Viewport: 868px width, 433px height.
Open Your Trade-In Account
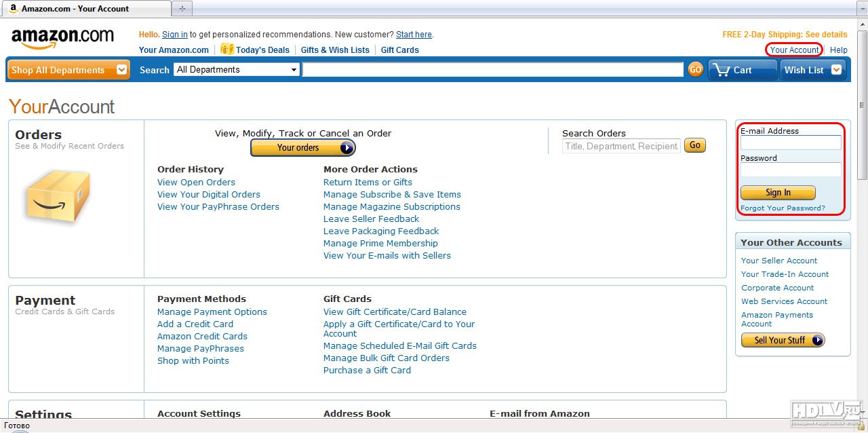coord(785,274)
